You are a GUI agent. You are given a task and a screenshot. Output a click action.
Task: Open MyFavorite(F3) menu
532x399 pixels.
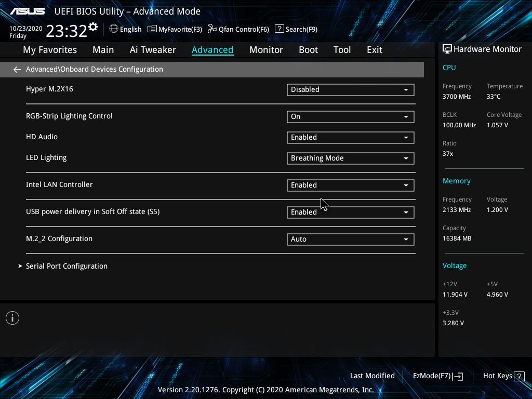tap(175, 29)
